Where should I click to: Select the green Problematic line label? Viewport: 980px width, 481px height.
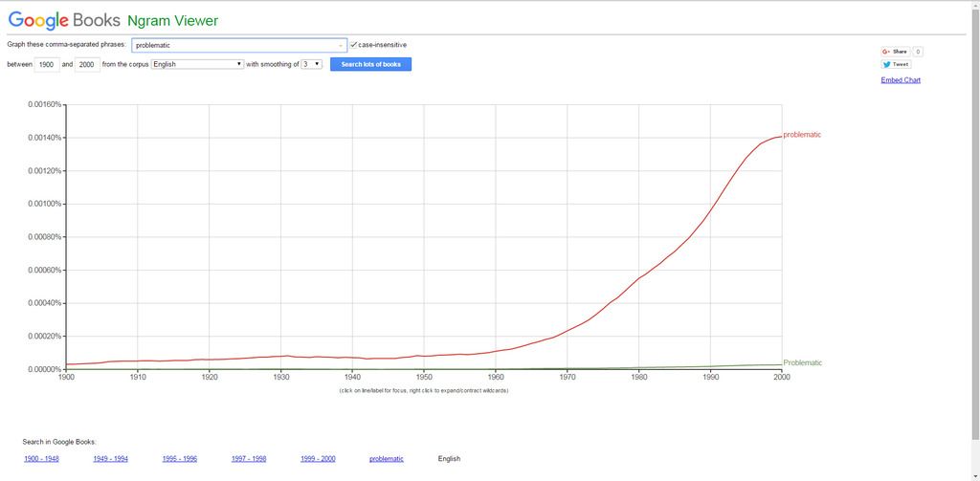tap(803, 363)
